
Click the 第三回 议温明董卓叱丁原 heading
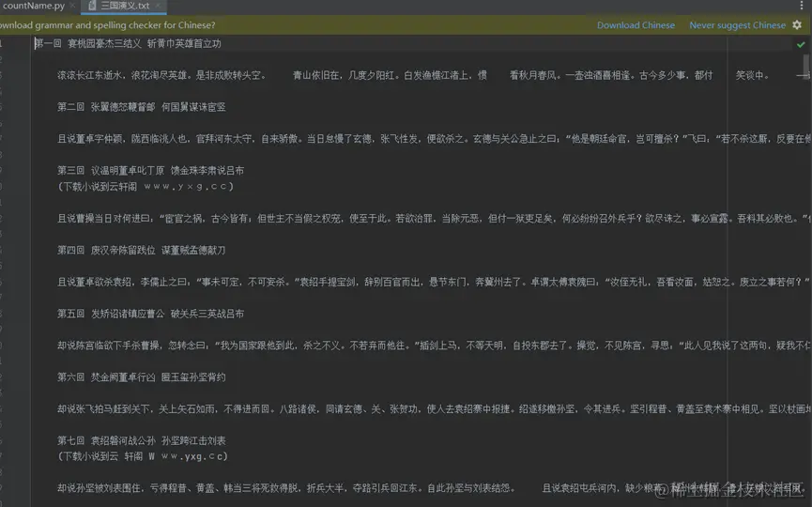click(151, 170)
